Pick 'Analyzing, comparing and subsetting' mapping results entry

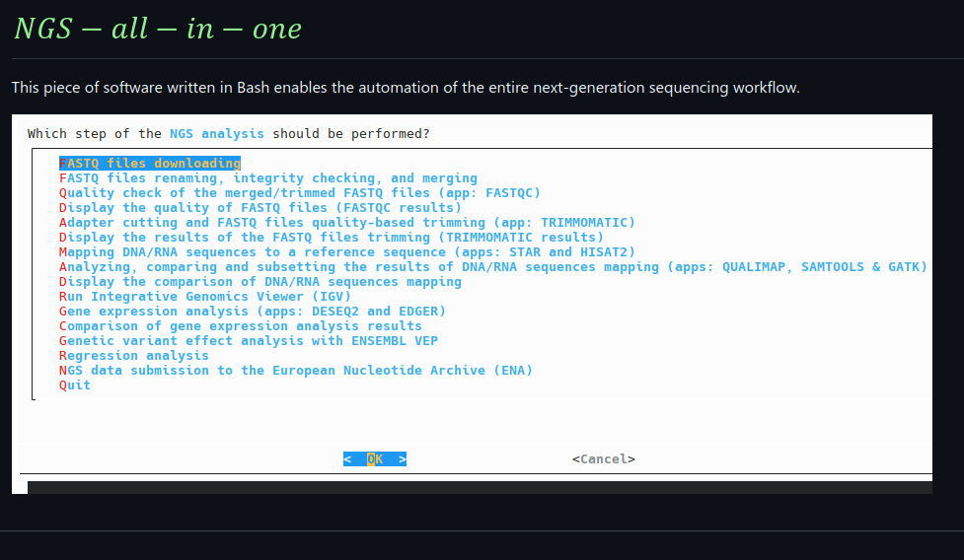click(x=493, y=267)
